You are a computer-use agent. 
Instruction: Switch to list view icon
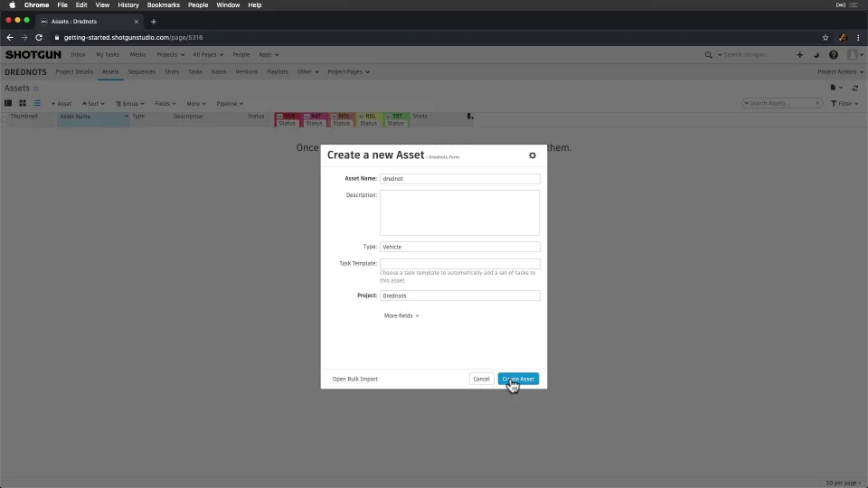point(37,103)
